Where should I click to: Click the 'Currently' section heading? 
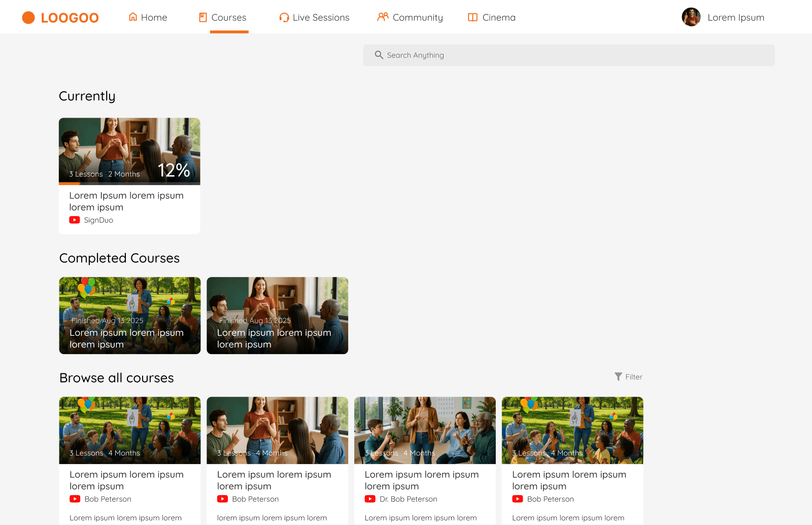click(87, 96)
